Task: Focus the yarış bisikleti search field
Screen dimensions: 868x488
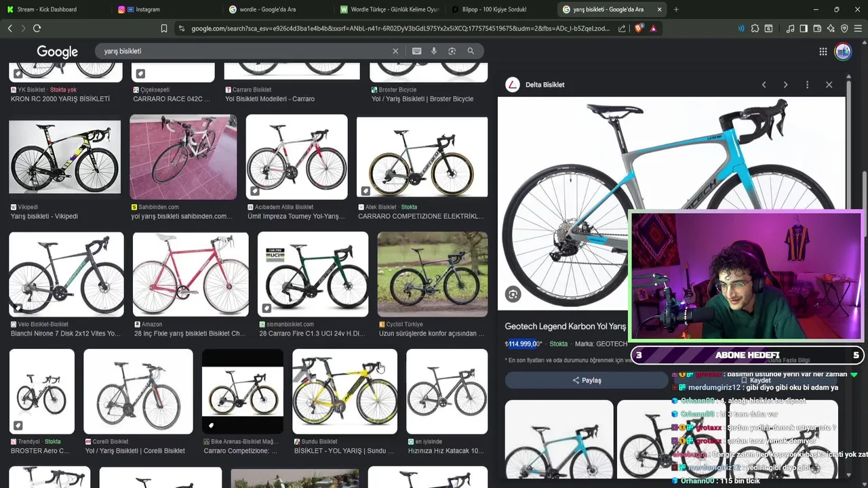Action: (244, 51)
